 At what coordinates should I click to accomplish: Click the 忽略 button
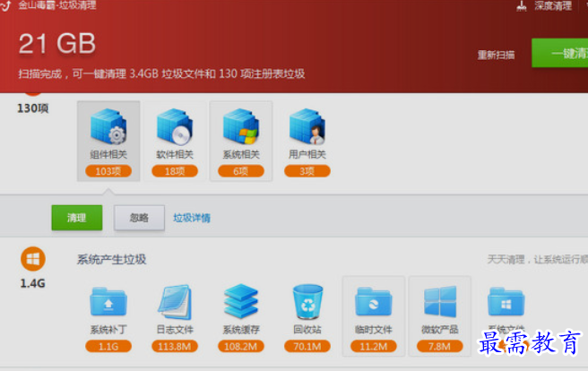(x=139, y=218)
